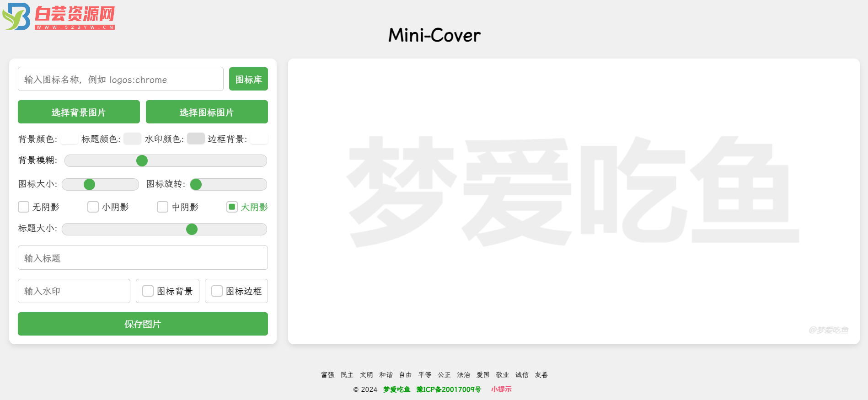Enable the 图标背景 checkbox

(148, 291)
